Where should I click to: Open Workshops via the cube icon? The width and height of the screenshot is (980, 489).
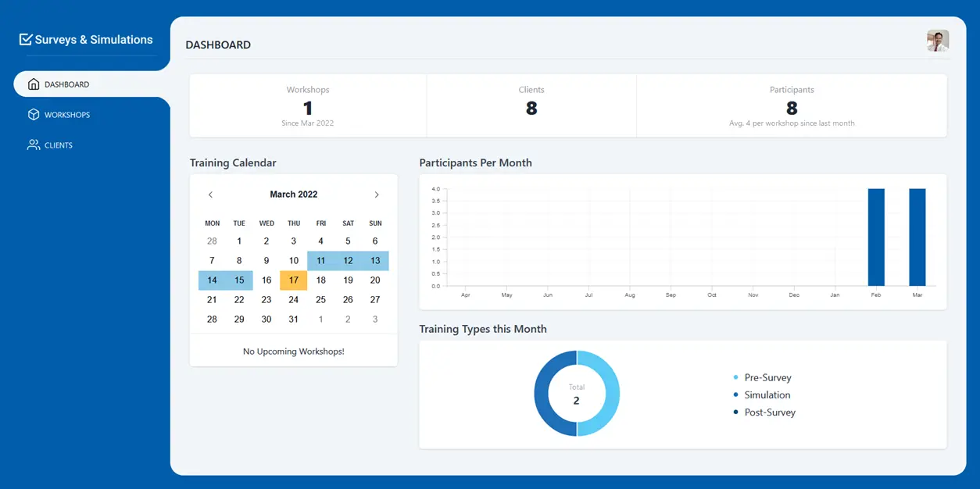click(x=34, y=114)
